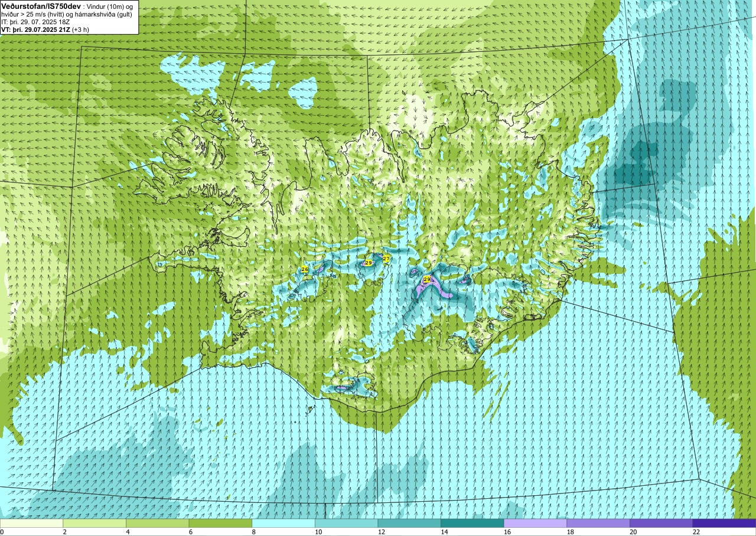This screenshot has height=536, width=756.
Task: Click the scale number 20
Action: (632, 532)
